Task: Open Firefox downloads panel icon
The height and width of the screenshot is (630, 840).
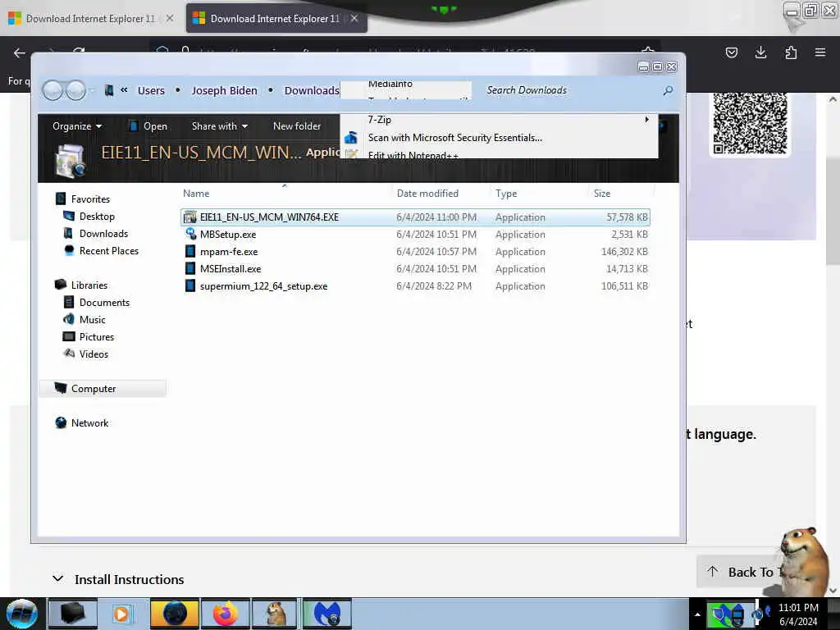Action: click(x=760, y=52)
